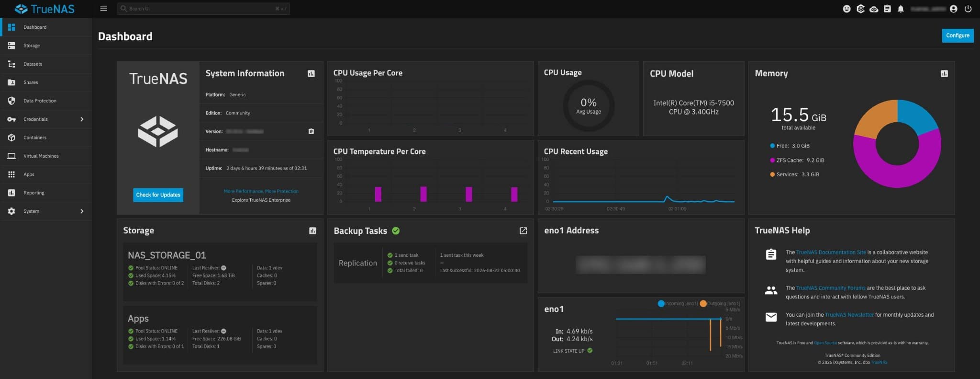Open the TrueNAS Documentation Site link
The height and width of the screenshot is (379, 980).
[x=831, y=253]
